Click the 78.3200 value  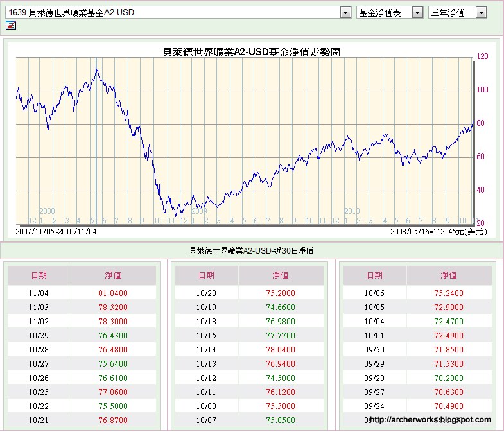click(113, 308)
